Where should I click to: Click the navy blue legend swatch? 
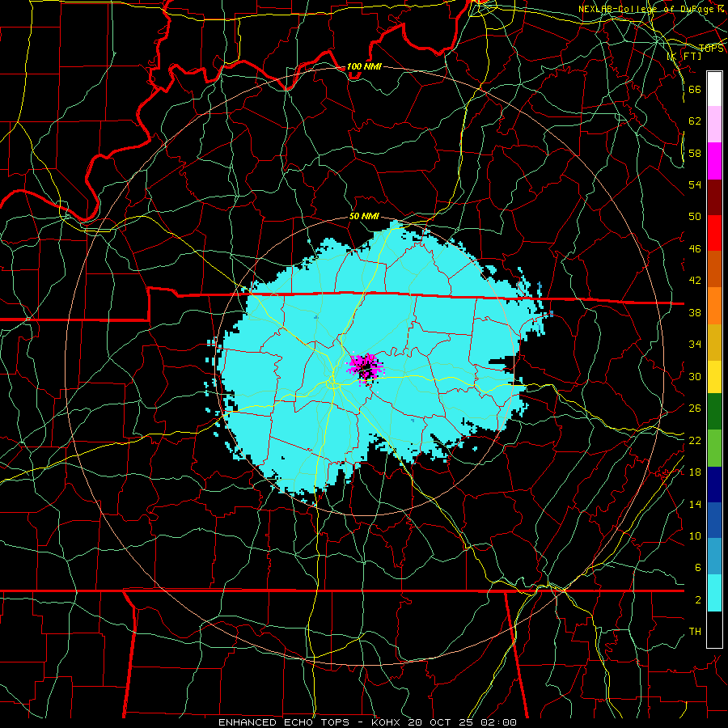(x=714, y=484)
